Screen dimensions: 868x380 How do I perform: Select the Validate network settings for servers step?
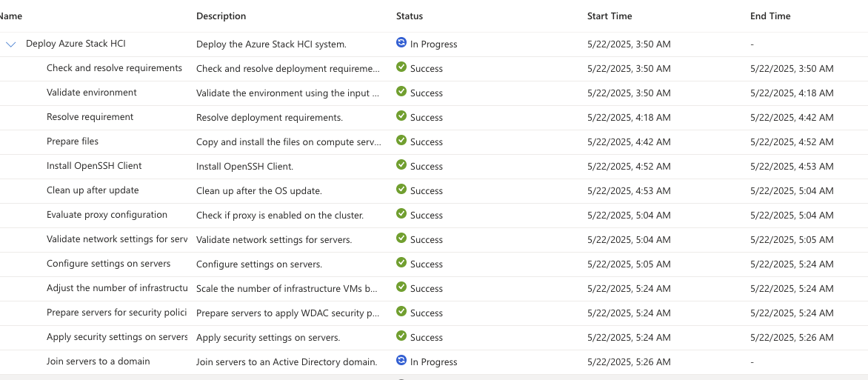pyautogui.click(x=117, y=239)
